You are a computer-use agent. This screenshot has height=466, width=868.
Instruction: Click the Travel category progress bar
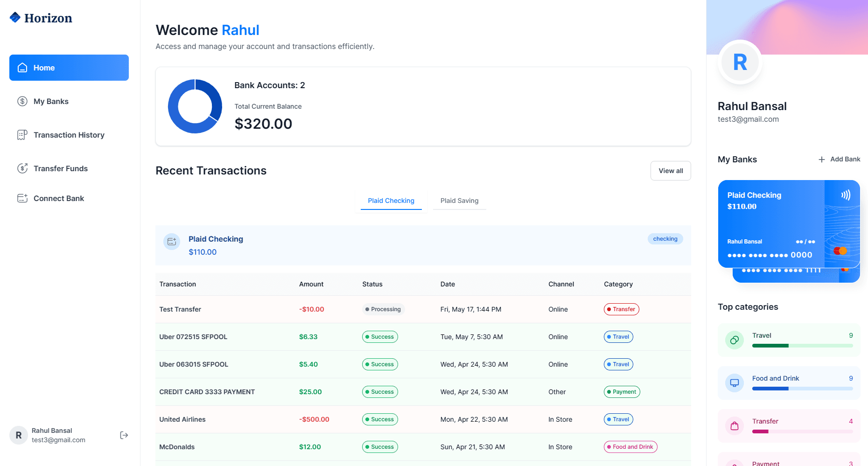802,346
